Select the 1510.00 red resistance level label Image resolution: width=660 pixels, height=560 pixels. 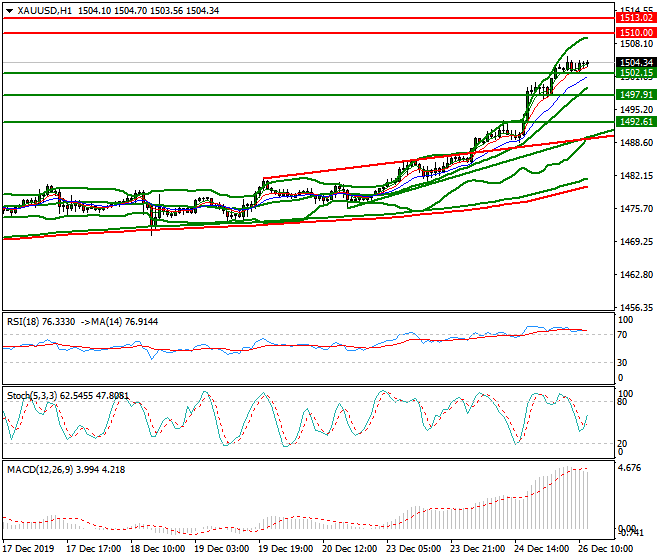(636, 33)
